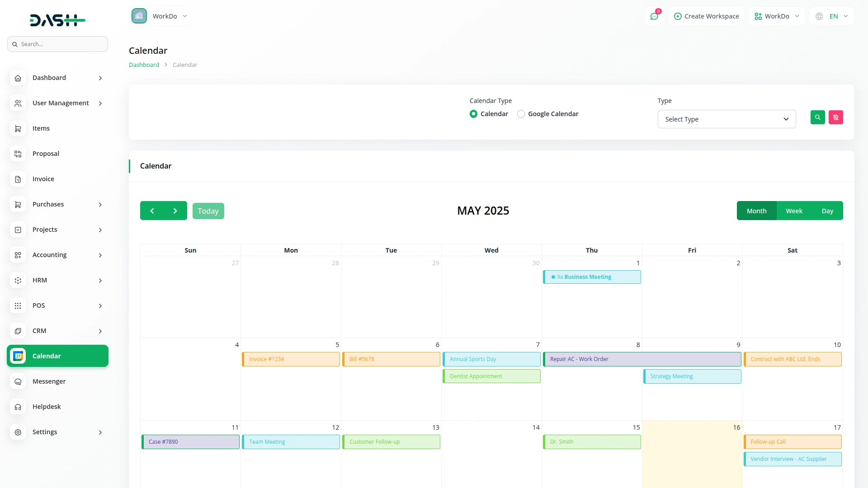
Task: Click the Dashboard breadcrumb link
Action: click(x=143, y=65)
